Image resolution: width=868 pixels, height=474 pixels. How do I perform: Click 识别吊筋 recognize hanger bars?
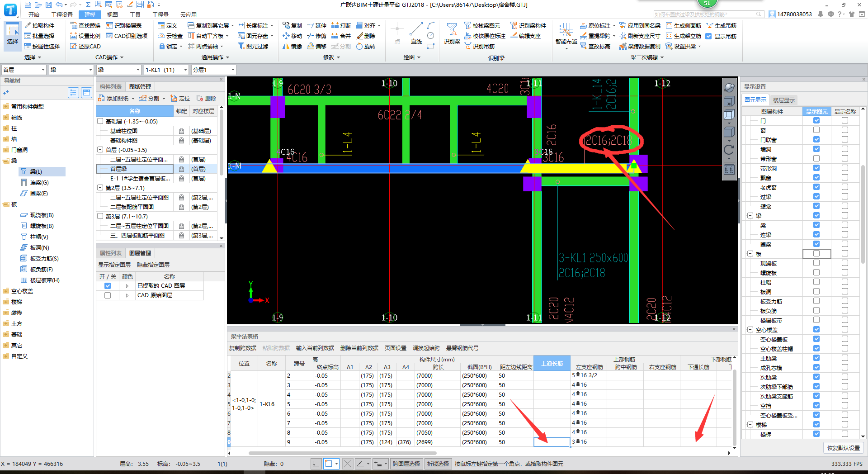[x=479, y=46]
